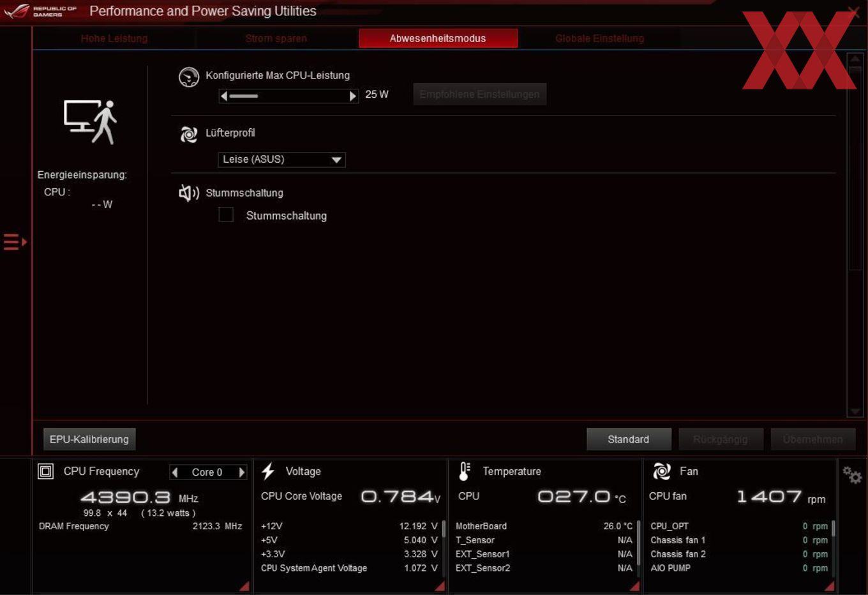The width and height of the screenshot is (868, 595).
Task: Click the away-mode monitor and person icon
Action: click(90, 121)
